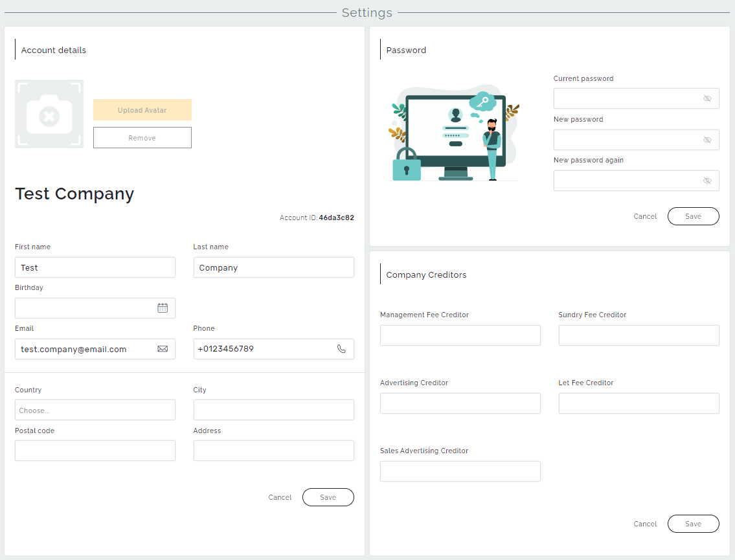Focus the Last name input field
Viewport: 735px width, 560px height.
pyautogui.click(x=274, y=267)
